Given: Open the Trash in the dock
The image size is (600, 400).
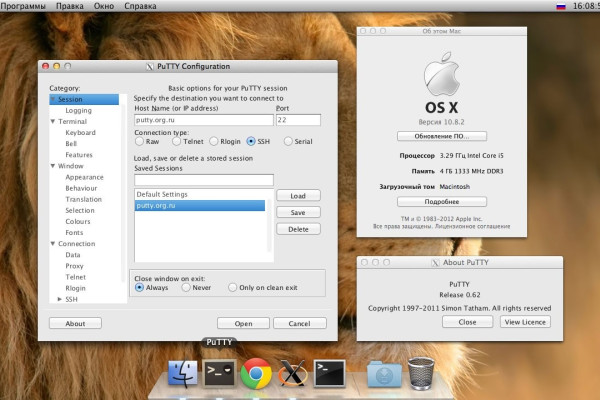Looking at the screenshot, I should [x=421, y=373].
